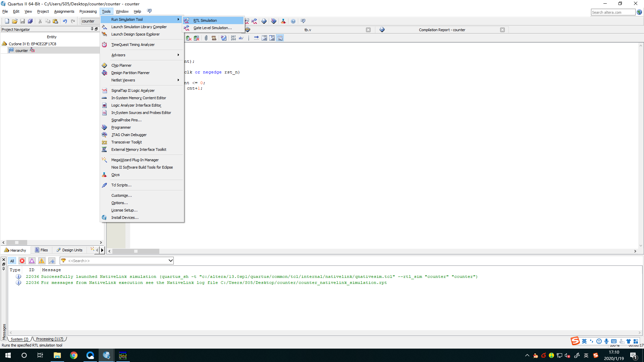The height and width of the screenshot is (362, 644).
Task: Open Chrome from the taskbar
Action: [x=74, y=355]
